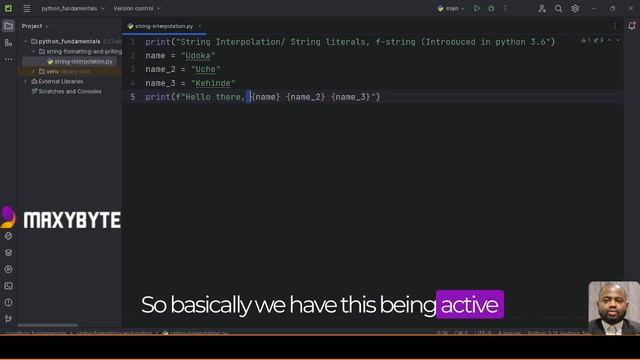Image resolution: width=640 pixels, height=360 pixels.
Task: Start debugging with the bug icon
Action: 491,8
